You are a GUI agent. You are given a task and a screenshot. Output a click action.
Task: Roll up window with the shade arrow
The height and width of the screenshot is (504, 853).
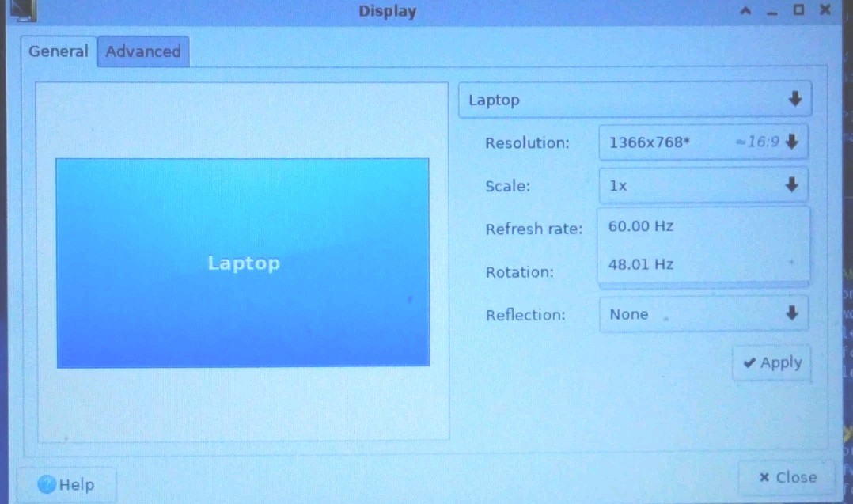pos(745,10)
